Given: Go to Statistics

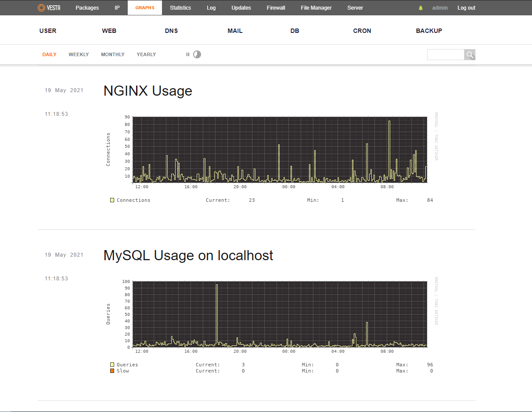Looking at the screenshot, I should point(180,8).
